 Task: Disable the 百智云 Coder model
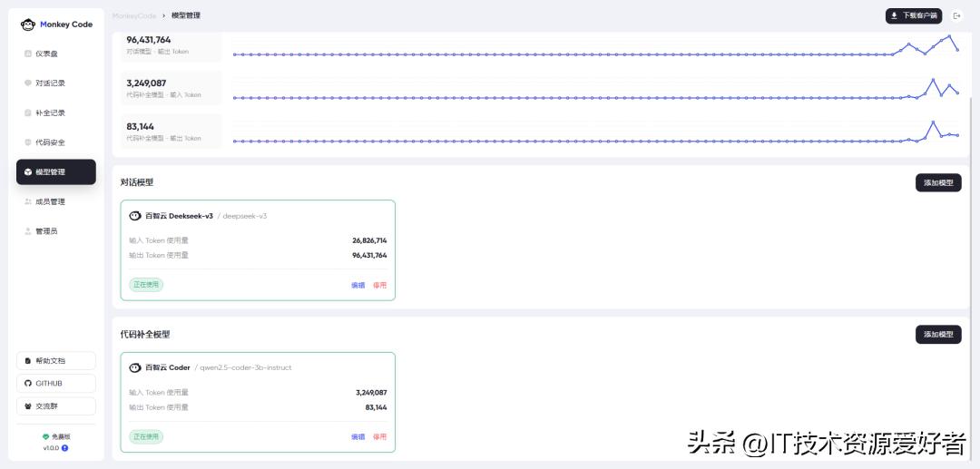click(x=380, y=437)
